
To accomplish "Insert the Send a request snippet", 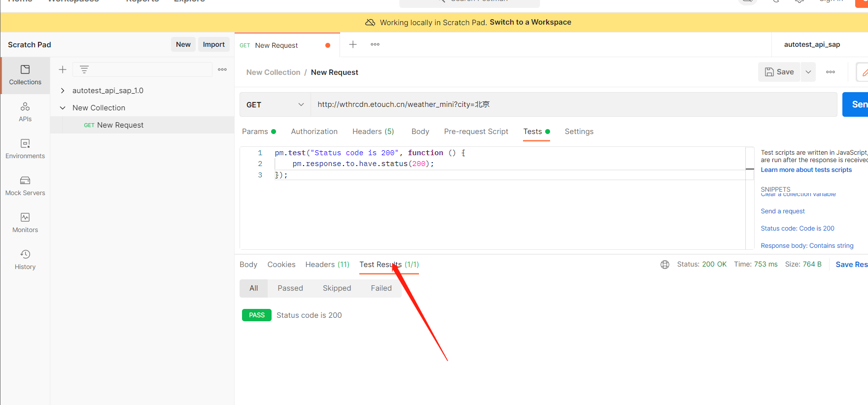I will pyautogui.click(x=783, y=211).
